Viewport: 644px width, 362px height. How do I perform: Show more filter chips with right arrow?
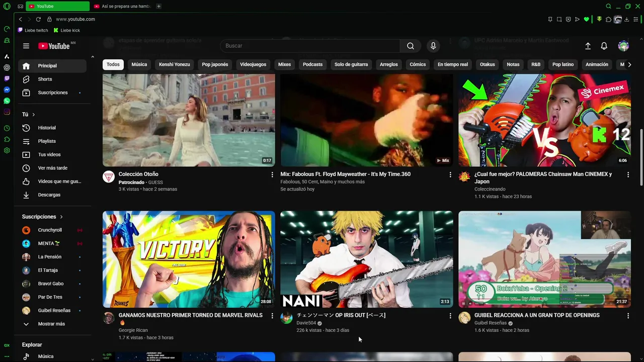tap(629, 64)
